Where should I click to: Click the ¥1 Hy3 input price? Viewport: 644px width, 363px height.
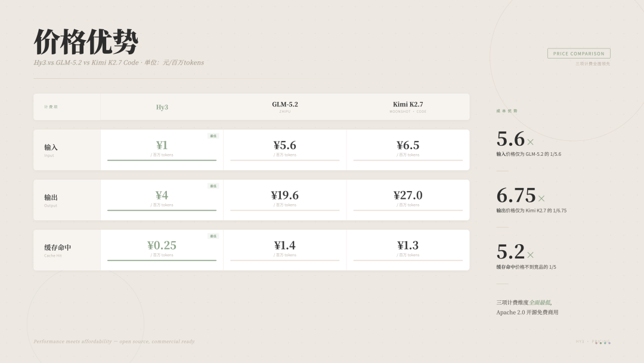coord(162,145)
